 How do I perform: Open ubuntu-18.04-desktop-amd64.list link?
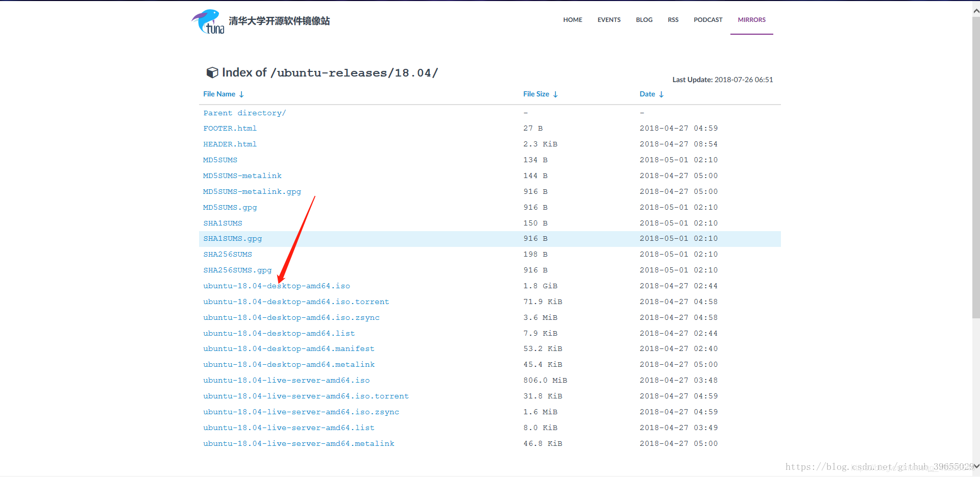(279, 334)
